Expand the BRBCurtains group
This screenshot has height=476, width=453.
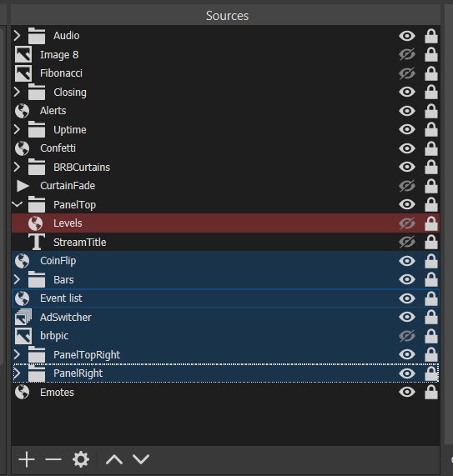(x=17, y=167)
